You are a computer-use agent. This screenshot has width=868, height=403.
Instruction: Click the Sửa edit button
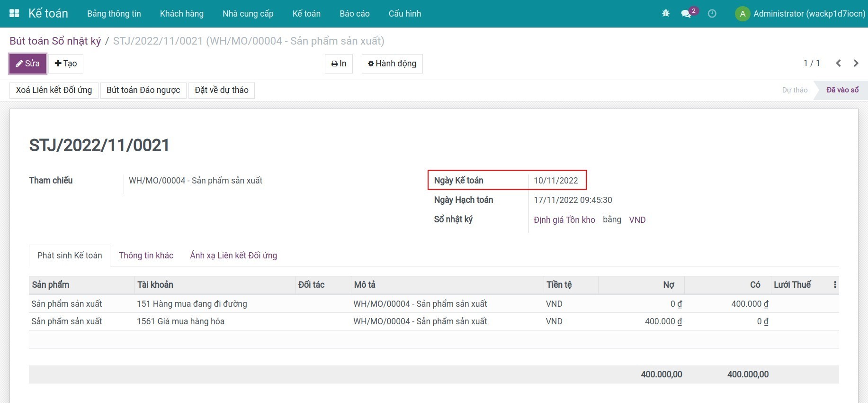click(27, 64)
